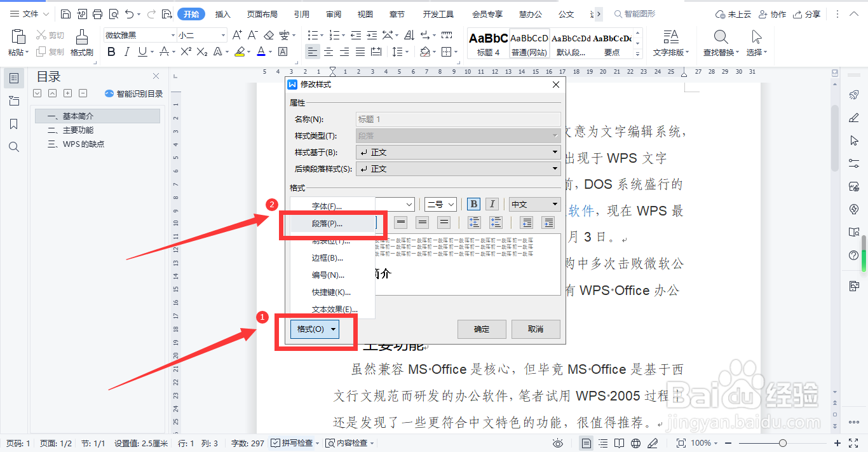
Task: Select 二、主要功能 in the outline pane
Action: click(x=71, y=130)
